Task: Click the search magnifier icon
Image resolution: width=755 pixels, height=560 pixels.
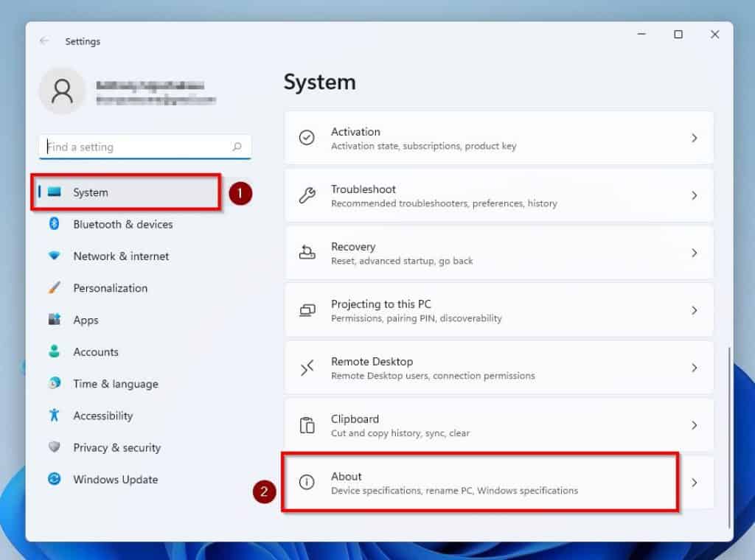Action: 237,146
